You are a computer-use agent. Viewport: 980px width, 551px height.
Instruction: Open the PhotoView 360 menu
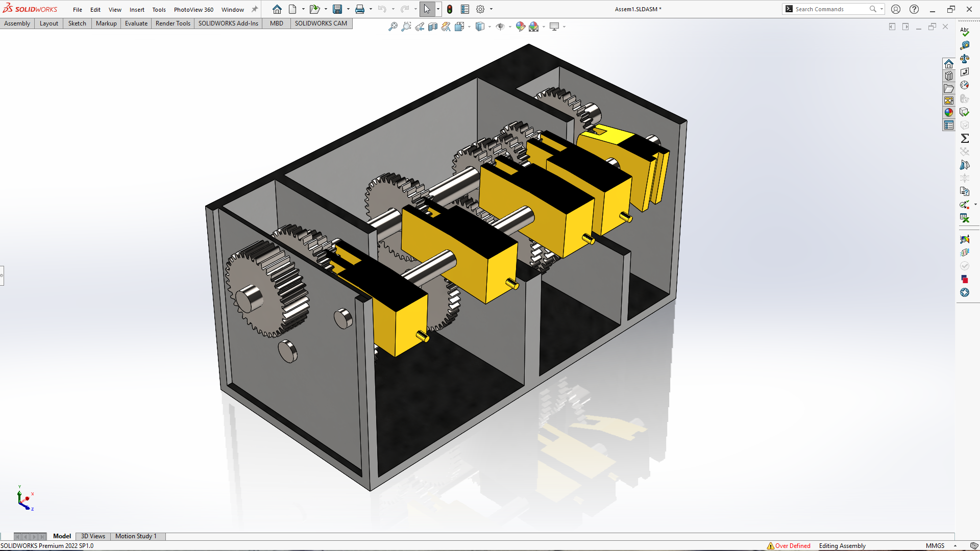[193, 10]
